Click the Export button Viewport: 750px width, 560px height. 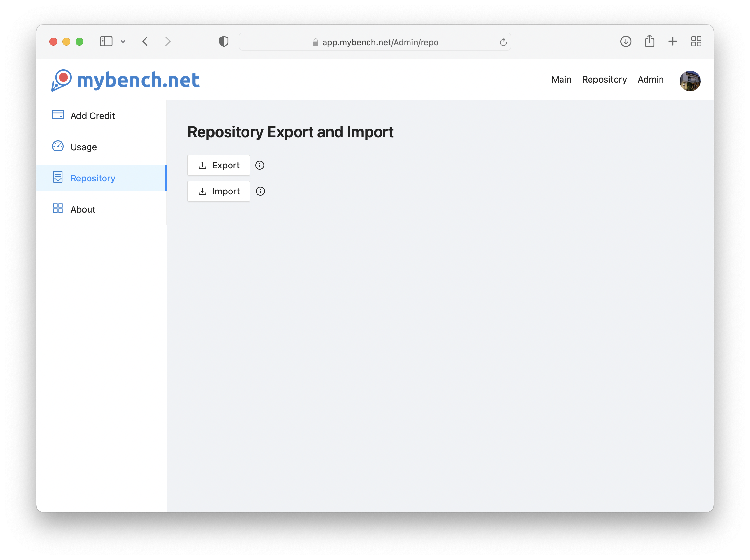pos(219,165)
